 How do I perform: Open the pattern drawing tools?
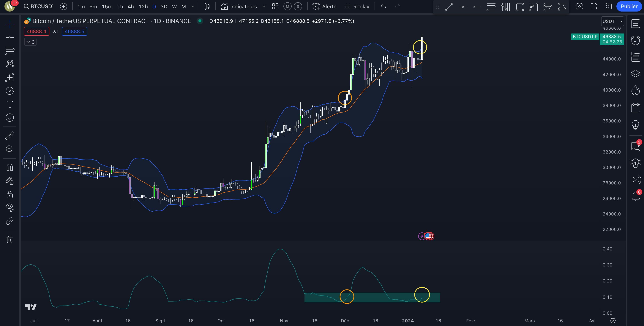pyautogui.click(x=10, y=64)
